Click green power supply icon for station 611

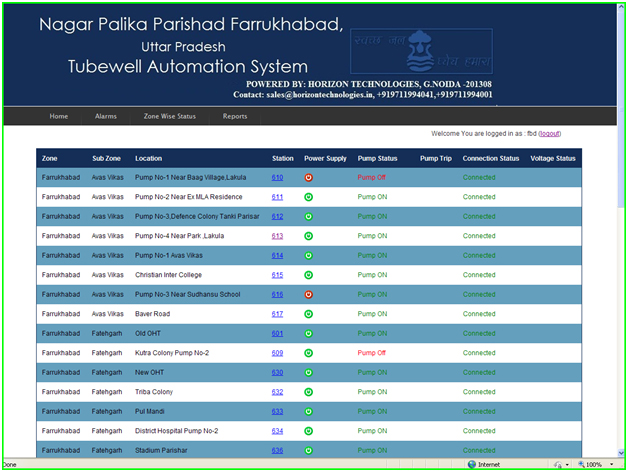308,197
